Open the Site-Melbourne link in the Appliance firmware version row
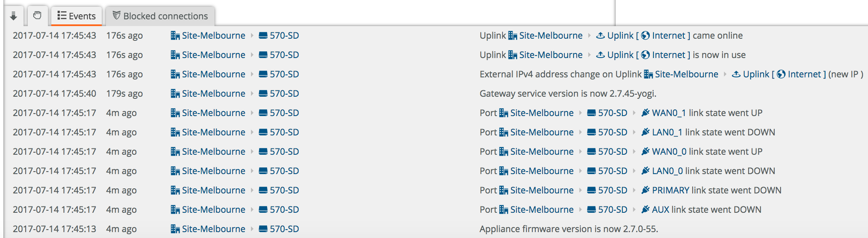This screenshot has width=868, height=238. [213, 229]
